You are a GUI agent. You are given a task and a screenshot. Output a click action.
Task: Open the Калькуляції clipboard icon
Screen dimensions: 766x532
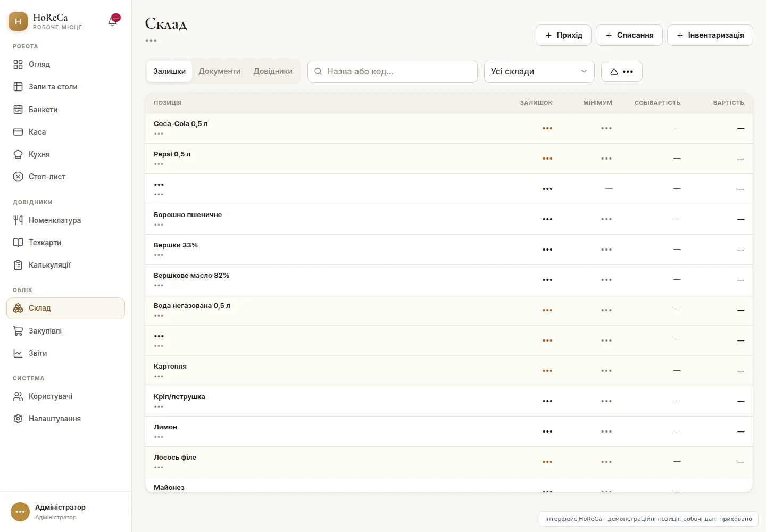(x=18, y=265)
